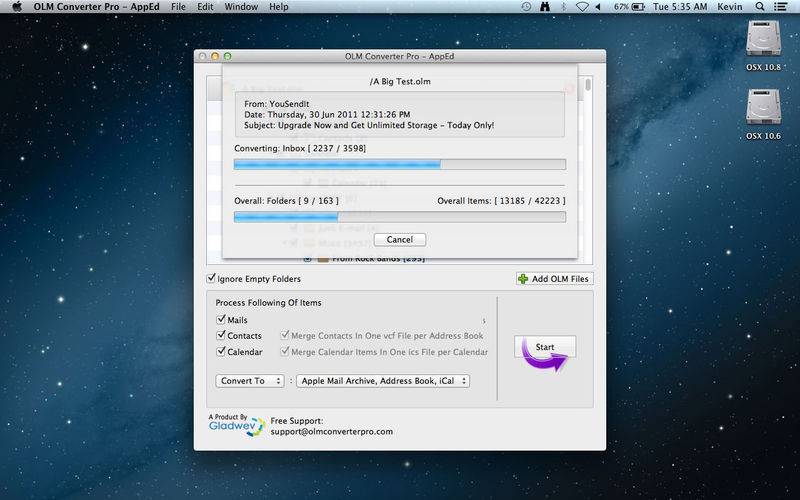Click the 67% battery indicator
Image resolution: width=800 pixels, height=500 pixels.
click(x=629, y=7)
